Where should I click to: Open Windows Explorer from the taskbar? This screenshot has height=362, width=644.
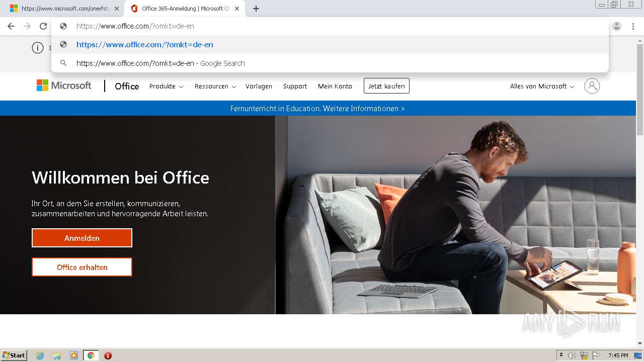[x=57, y=355]
